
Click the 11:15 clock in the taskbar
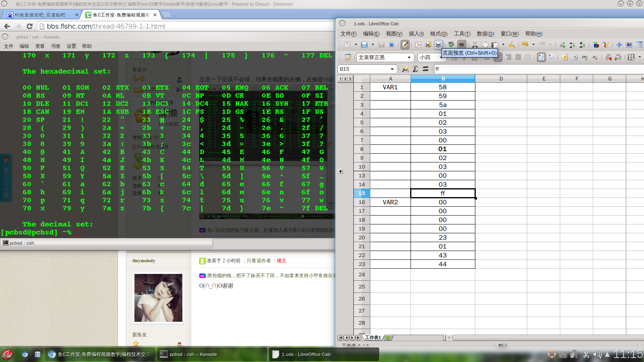point(628,354)
